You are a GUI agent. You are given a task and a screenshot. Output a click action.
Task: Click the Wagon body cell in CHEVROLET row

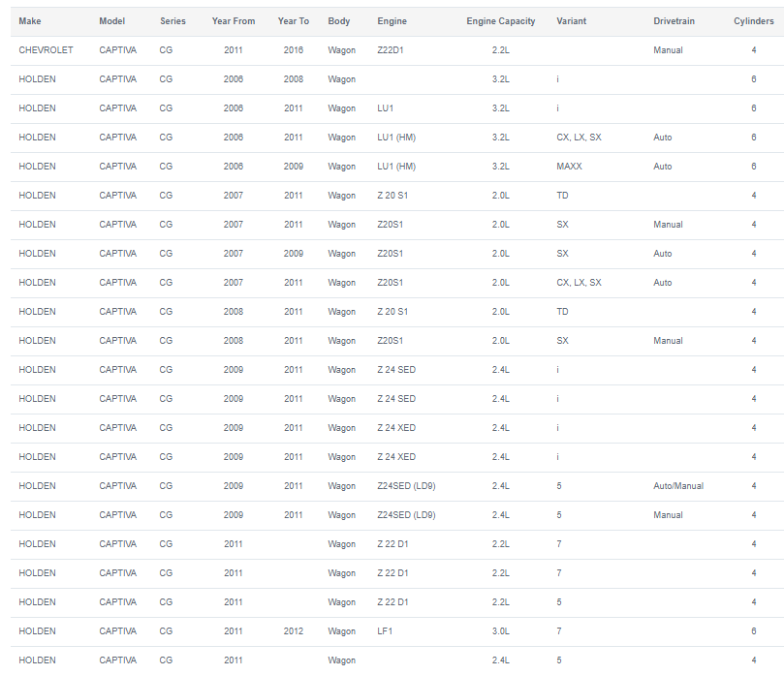click(341, 50)
